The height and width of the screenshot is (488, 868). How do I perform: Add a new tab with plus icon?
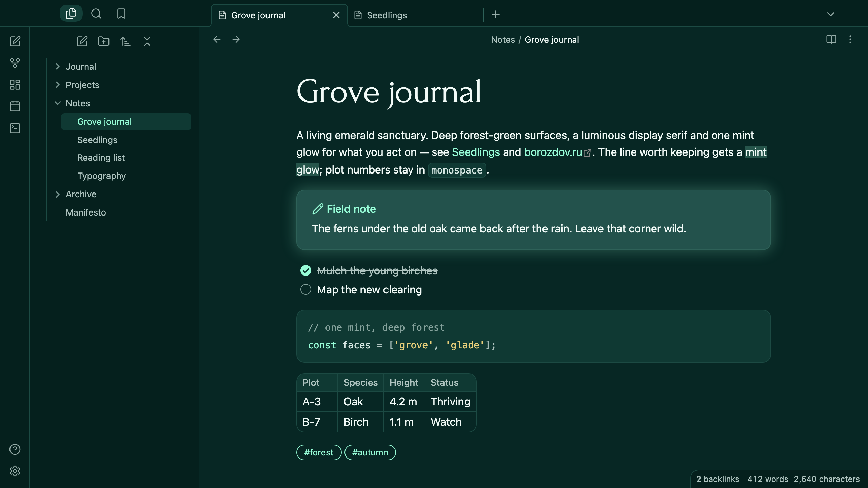click(496, 14)
